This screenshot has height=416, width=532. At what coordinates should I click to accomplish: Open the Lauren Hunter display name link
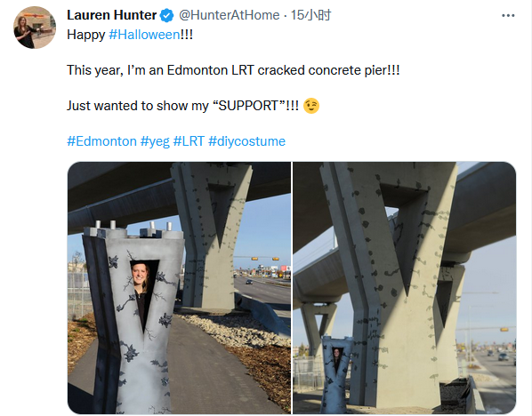click(x=111, y=15)
